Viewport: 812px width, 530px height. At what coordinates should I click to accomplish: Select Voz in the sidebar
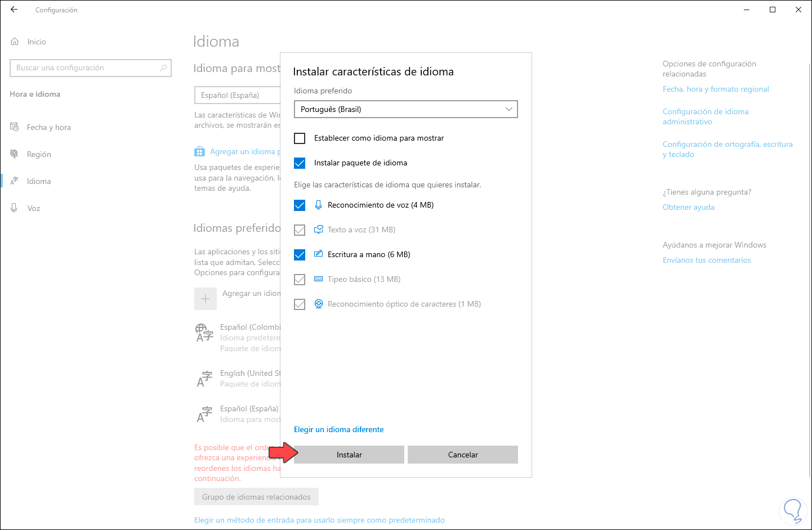click(x=34, y=208)
